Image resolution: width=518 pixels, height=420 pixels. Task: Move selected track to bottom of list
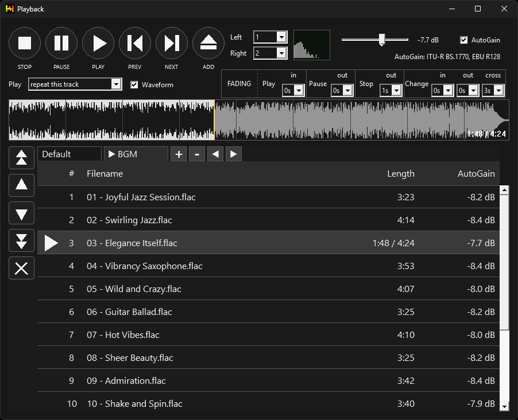point(21,240)
